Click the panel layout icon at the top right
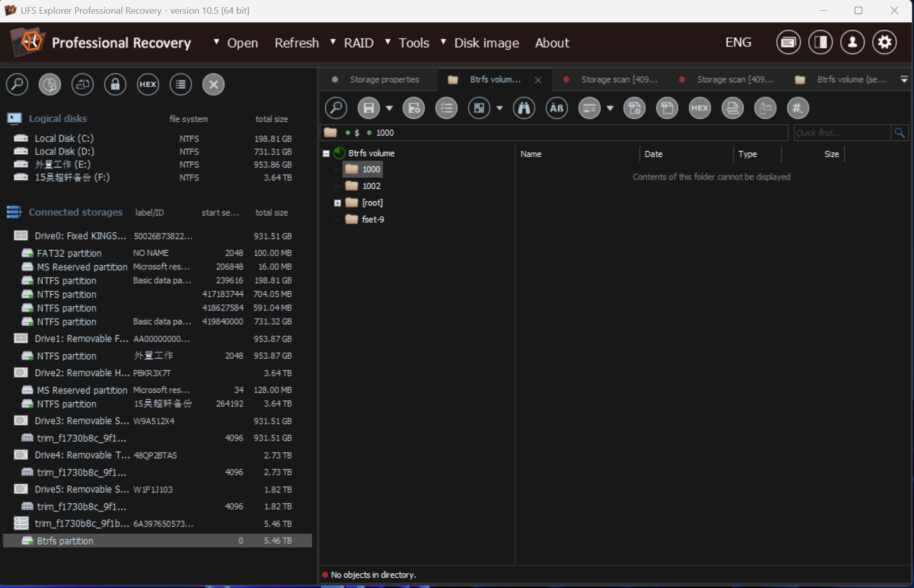This screenshot has width=914, height=588. pyautogui.click(x=821, y=43)
